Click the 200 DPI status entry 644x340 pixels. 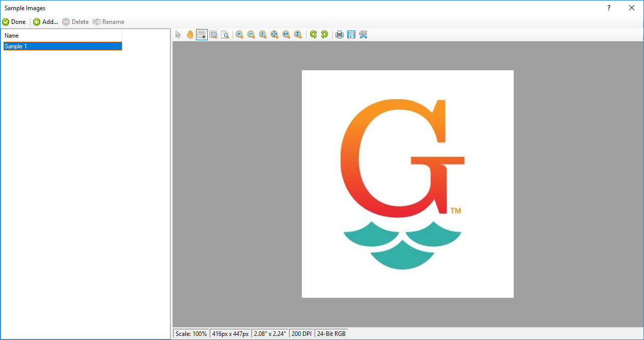302,334
